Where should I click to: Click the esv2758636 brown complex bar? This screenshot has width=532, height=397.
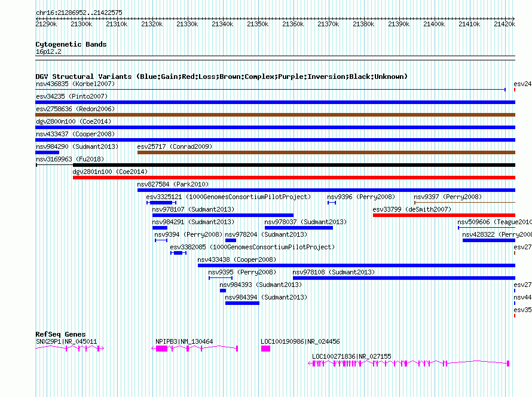pyautogui.click(x=275, y=115)
